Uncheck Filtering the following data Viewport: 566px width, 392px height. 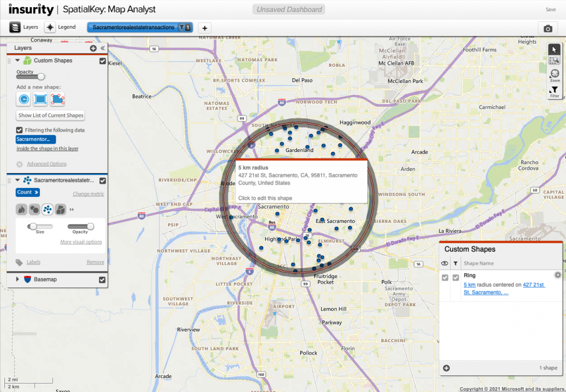[19, 130]
